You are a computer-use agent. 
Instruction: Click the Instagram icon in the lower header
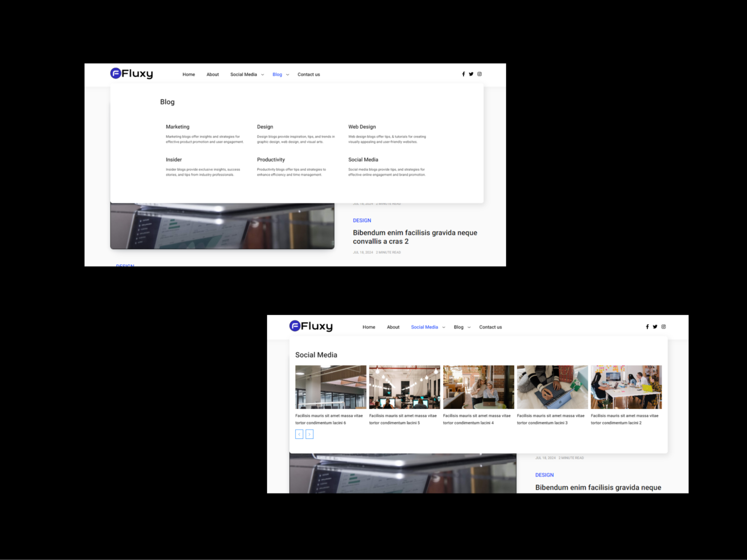pyautogui.click(x=664, y=327)
